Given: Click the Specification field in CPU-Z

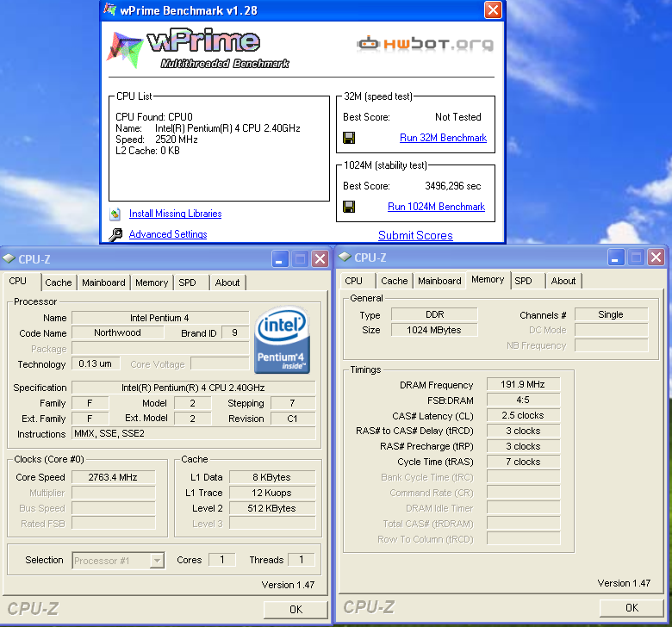Looking at the screenshot, I should pos(193,388).
